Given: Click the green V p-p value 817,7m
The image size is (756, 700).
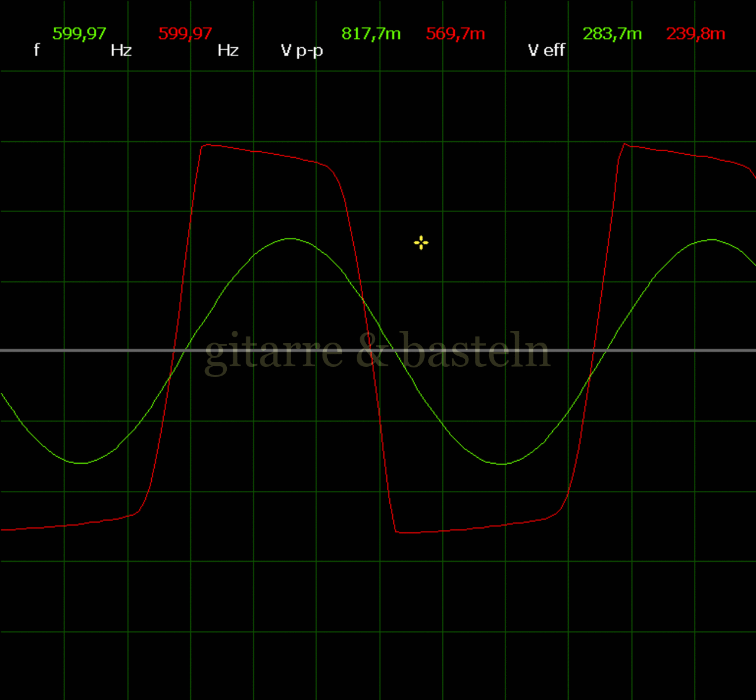Looking at the screenshot, I should (x=371, y=34).
